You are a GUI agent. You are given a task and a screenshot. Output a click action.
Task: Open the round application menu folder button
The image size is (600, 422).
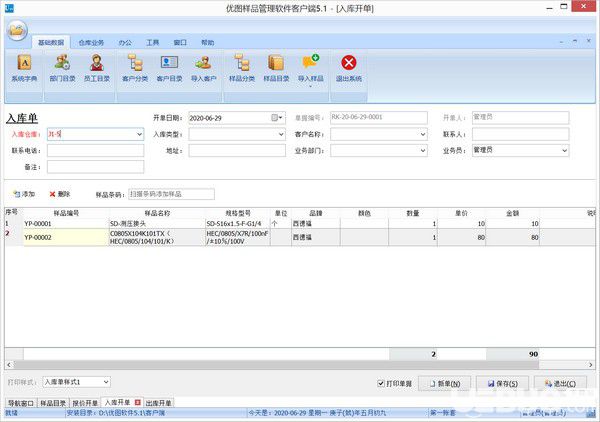coord(17,30)
